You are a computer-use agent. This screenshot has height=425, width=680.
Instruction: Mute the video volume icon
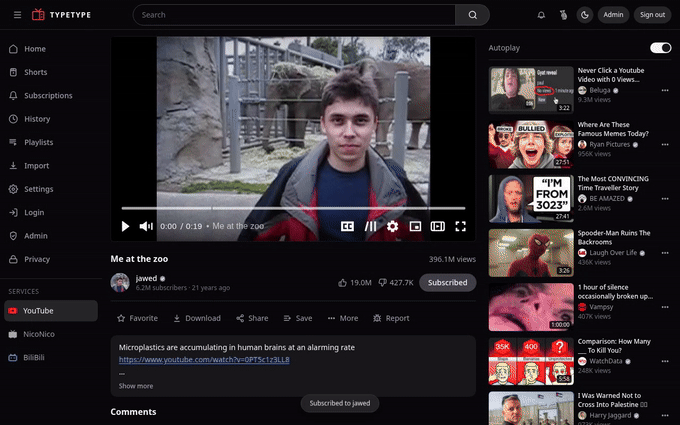[x=146, y=226]
